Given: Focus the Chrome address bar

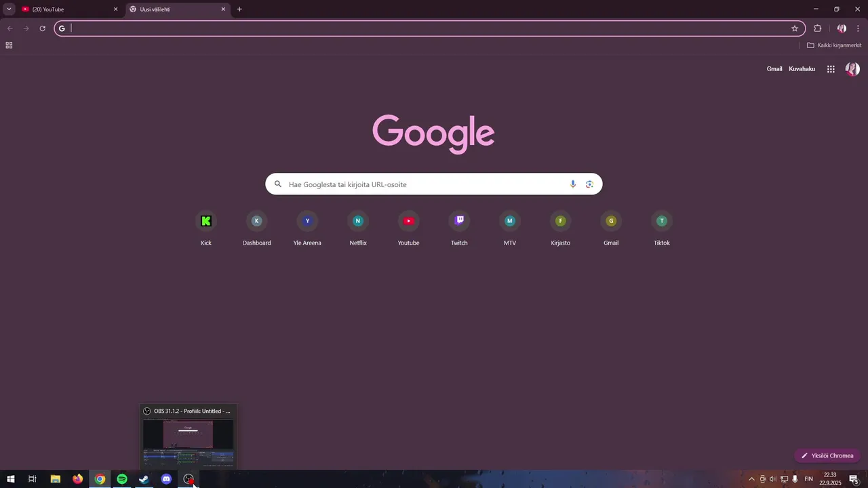Looking at the screenshot, I should tap(430, 28).
